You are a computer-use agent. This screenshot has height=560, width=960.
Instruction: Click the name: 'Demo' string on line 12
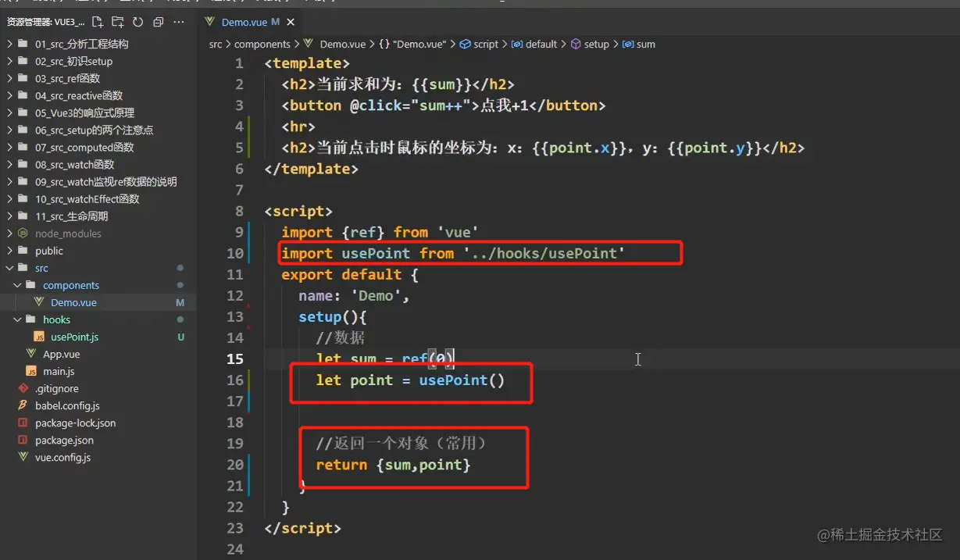354,296
